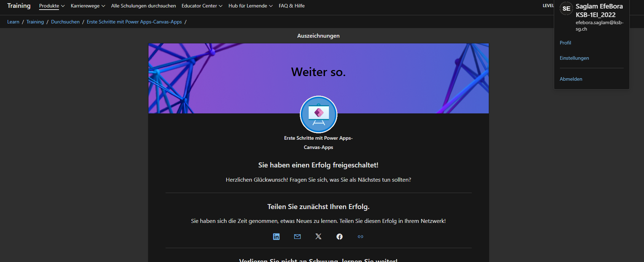Open the Karrierewege dropdown
The height and width of the screenshot is (262, 644).
88,6
